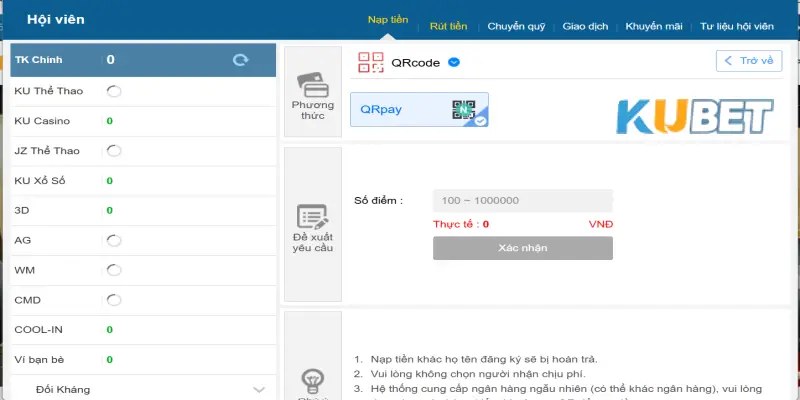The image size is (800, 400).
Task: Select the 3D wallet row
Action: pyautogui.click(x=143, y=211)
